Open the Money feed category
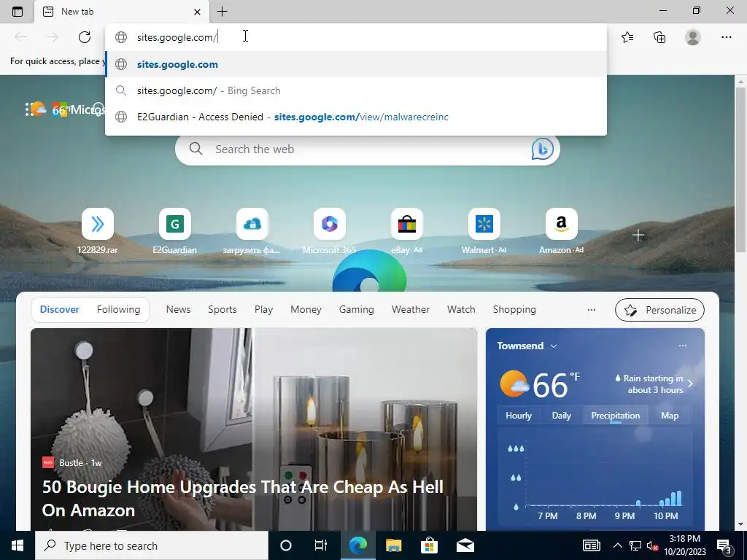Viewport: 747px width, 560px height. pyautogui.click(x=306, y=309)
